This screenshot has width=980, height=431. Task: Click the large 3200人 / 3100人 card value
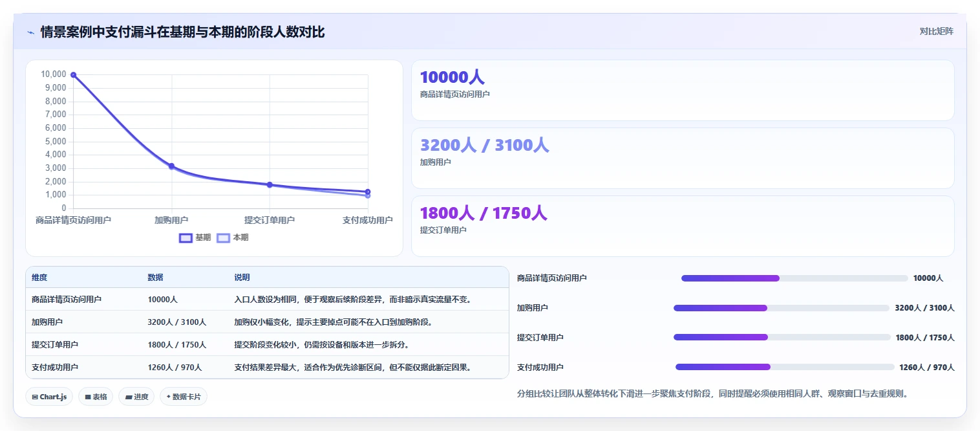tap(484, 145)
